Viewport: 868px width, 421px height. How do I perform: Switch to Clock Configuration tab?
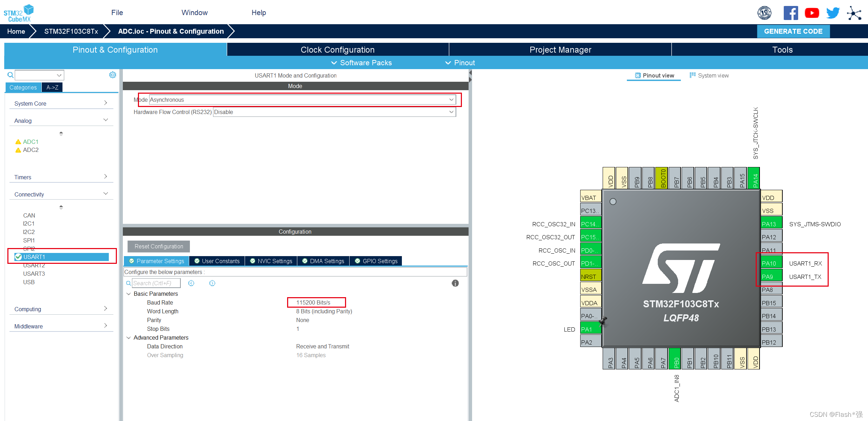[x=337, y=49]
